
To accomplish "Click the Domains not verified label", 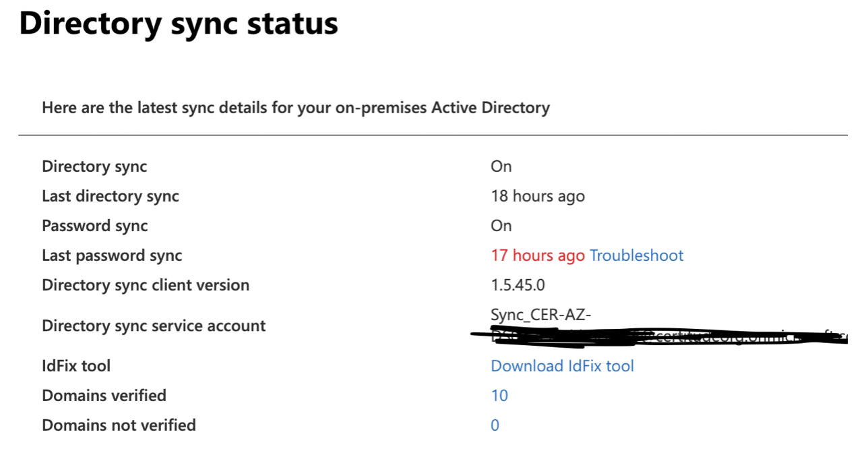I will [119, 425].
